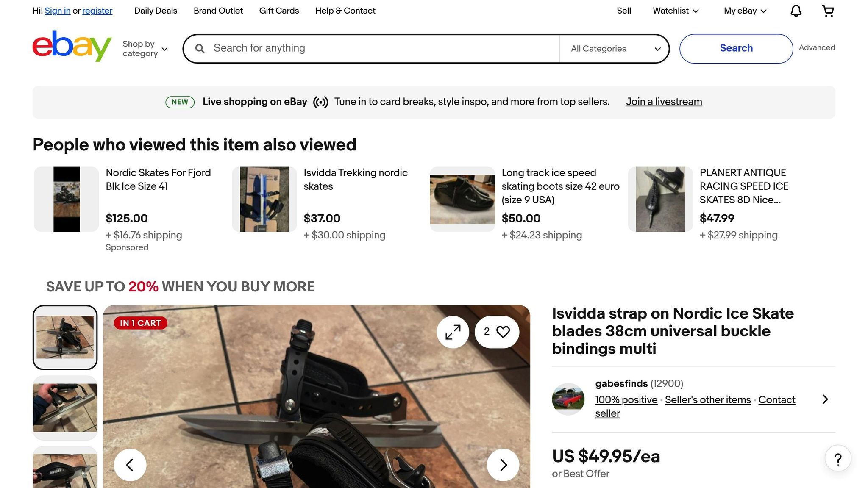Expand the Watchlist dropdown
868x488 pixels.
(x=676, y=11)
